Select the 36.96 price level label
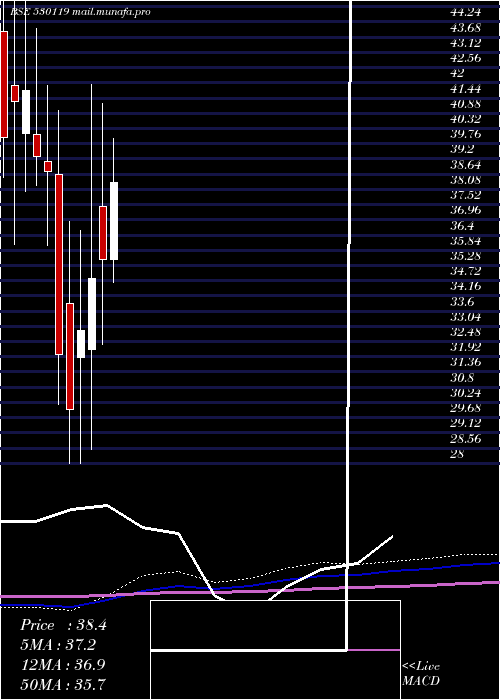Image resolution: width=500 pixels, height=700 pixels. (x=466, y=210)
